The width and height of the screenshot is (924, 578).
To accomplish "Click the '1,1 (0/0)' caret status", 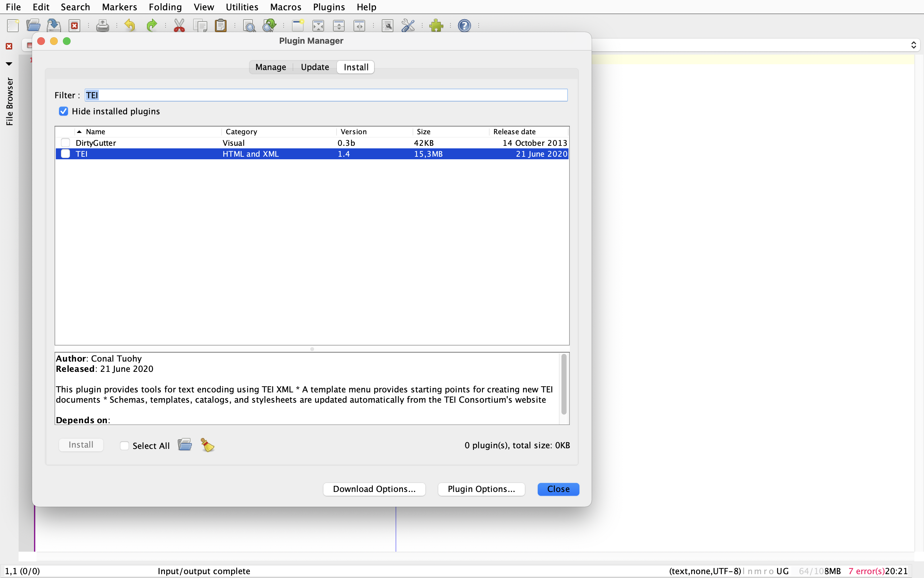I will 22,571.
